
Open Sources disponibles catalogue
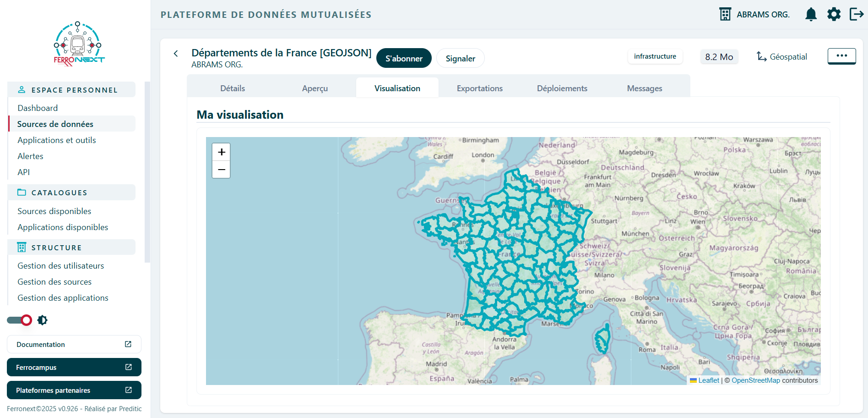pos(54,211)
